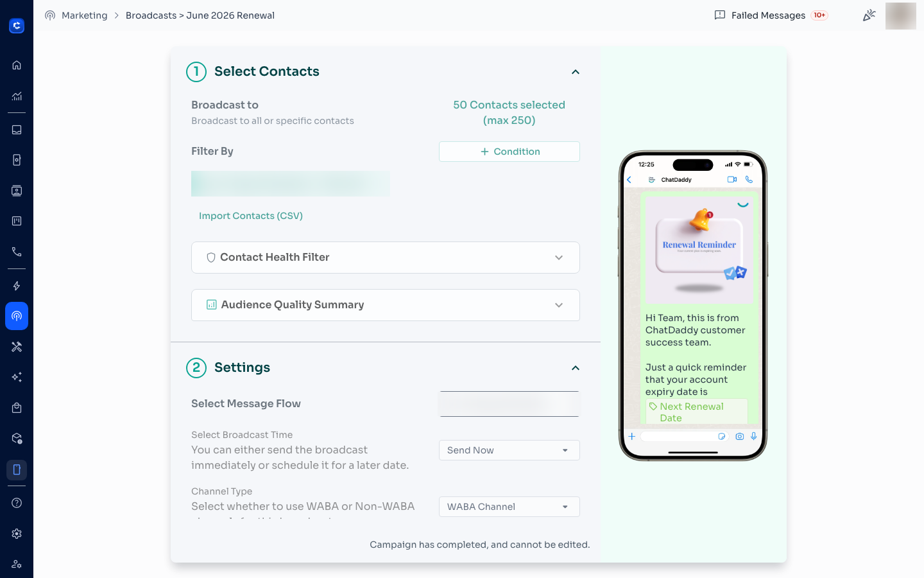Click the 'Select Broadcast Time' label

click(242, 435)
